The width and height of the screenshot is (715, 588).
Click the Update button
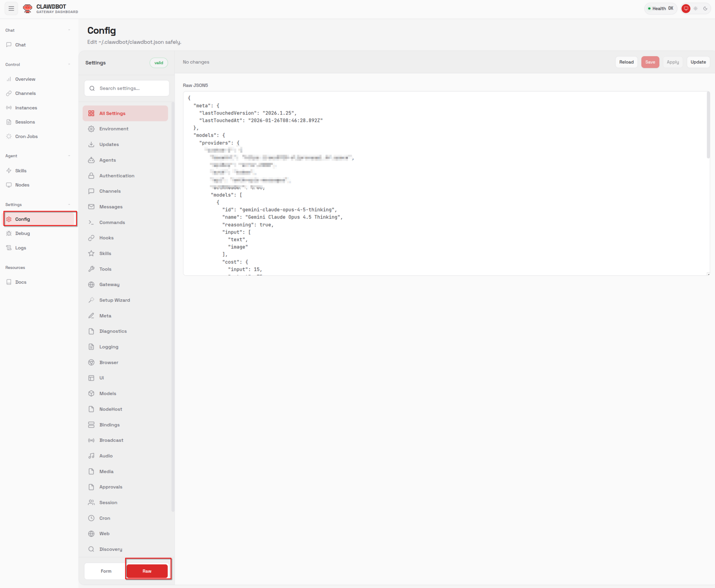pos(698,62)
